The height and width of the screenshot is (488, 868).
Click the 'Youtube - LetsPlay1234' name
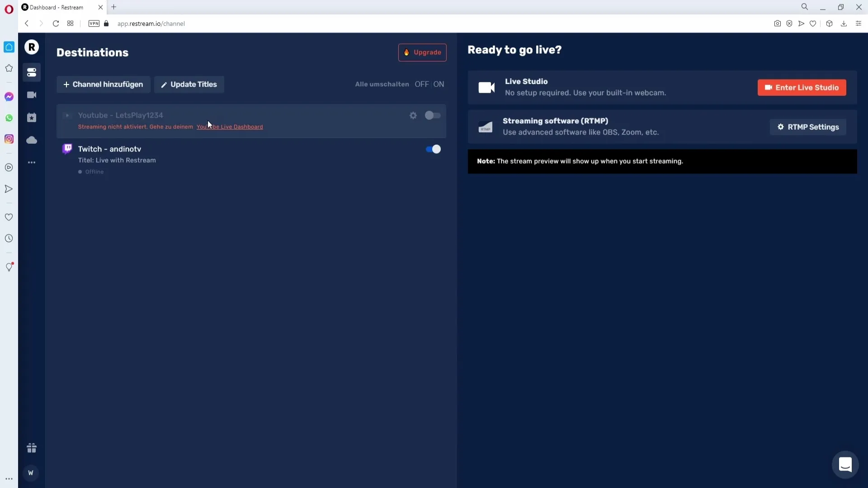coord(120,116)
